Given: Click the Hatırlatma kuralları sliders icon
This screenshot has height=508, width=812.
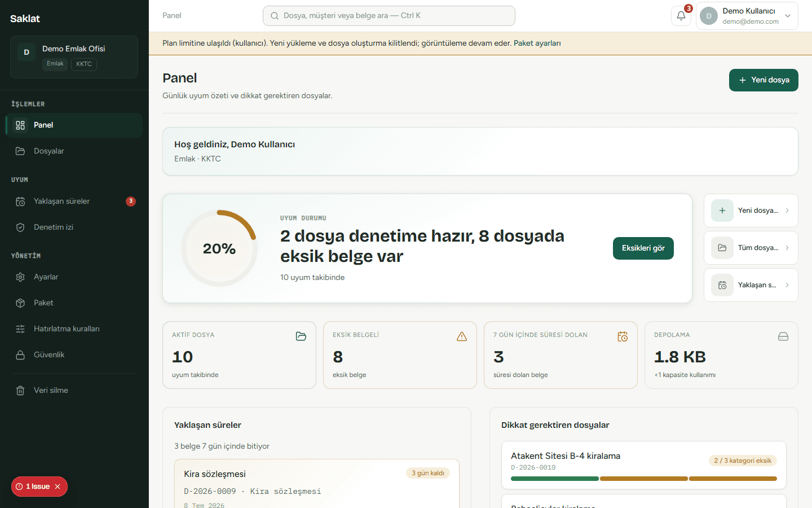Looking at the screenshot, I should pyautogui.click(x=20, y=329).
